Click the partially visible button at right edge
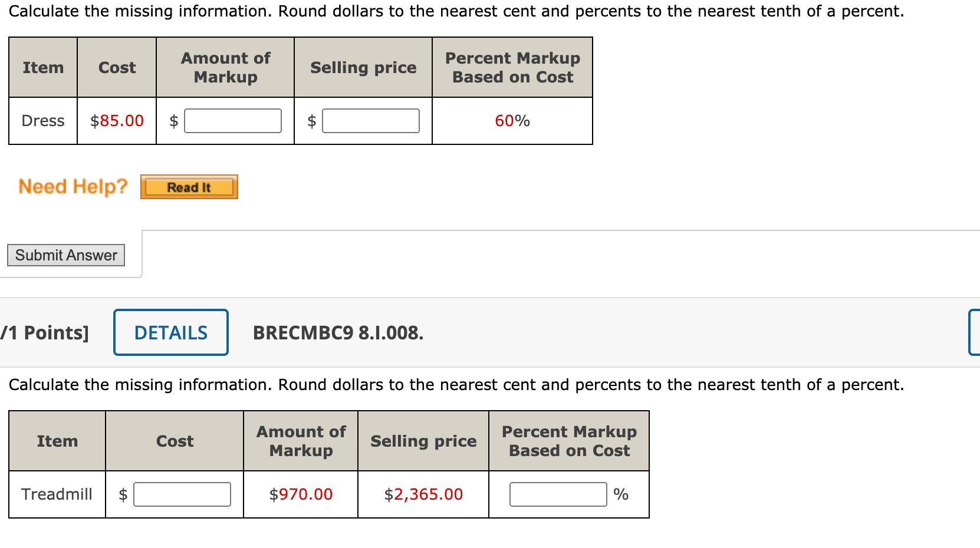The height and width of the screenshot is (548, 980). click(974, 332)
